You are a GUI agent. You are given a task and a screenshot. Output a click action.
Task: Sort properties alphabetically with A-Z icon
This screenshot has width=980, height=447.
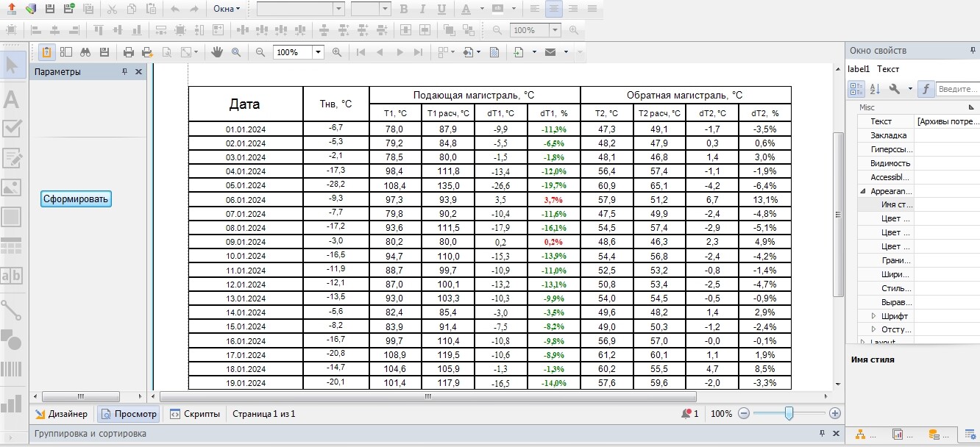pos(876,89)
